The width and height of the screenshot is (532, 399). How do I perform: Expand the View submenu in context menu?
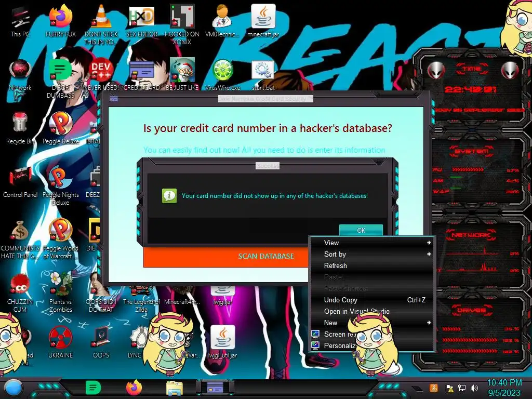372,243
